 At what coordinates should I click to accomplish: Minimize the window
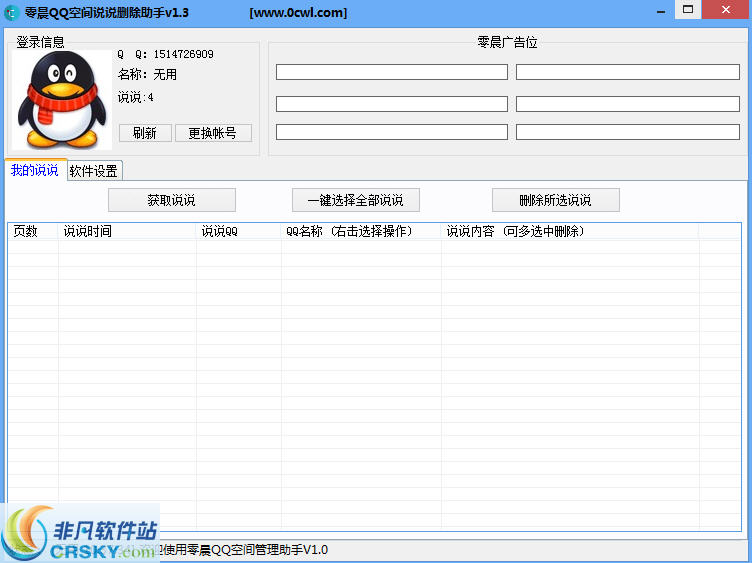pos(661,12)
